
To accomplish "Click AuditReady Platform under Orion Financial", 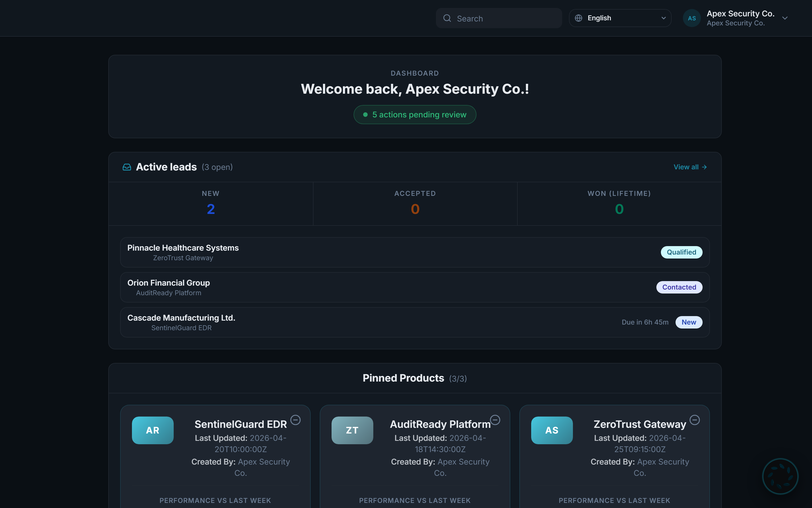I will pyautogui.click(x=168, y=293).
